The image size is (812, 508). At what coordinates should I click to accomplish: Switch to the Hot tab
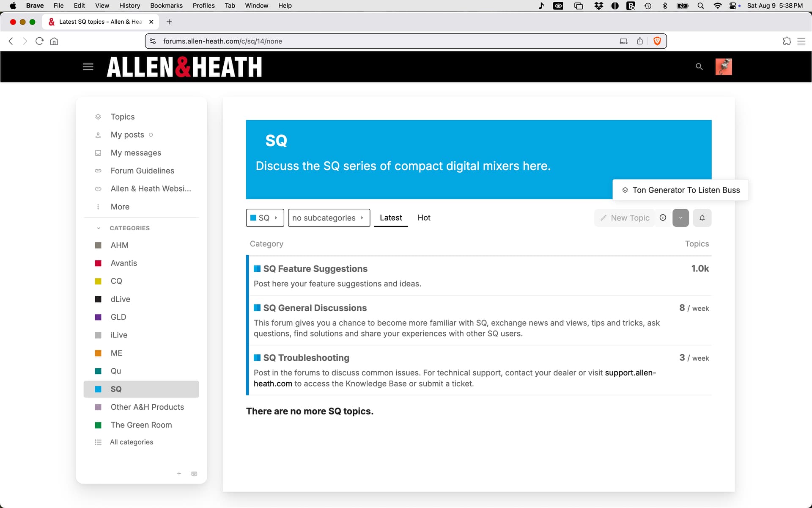(424, 218)
